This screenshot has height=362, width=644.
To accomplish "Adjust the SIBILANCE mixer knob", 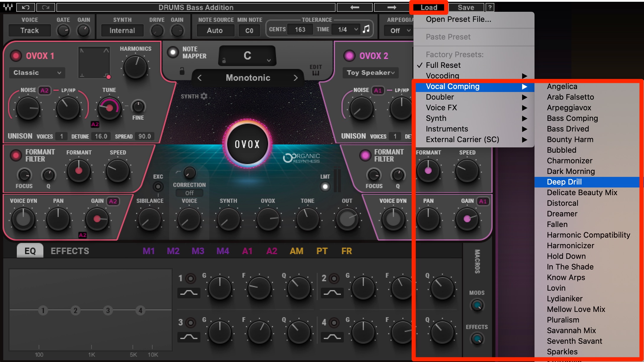I will click(x=149, y=219).
